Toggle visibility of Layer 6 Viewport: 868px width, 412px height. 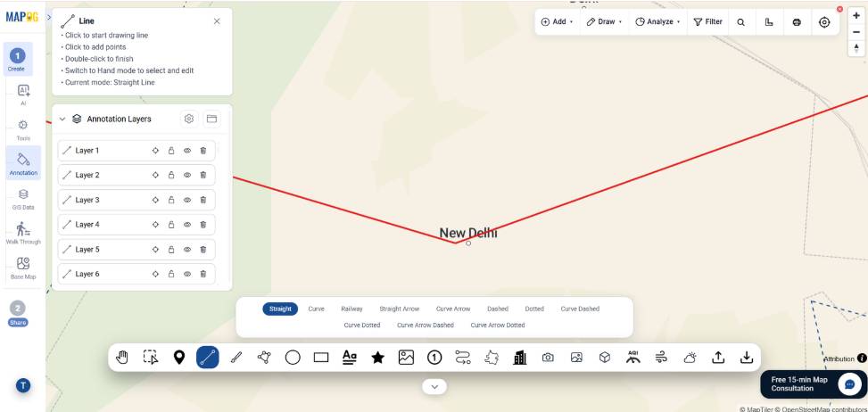tap(187, 274)
